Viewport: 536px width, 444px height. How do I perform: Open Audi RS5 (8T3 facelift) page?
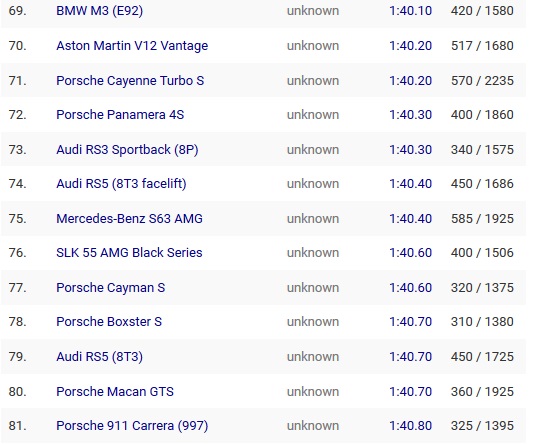pos(121,184)
